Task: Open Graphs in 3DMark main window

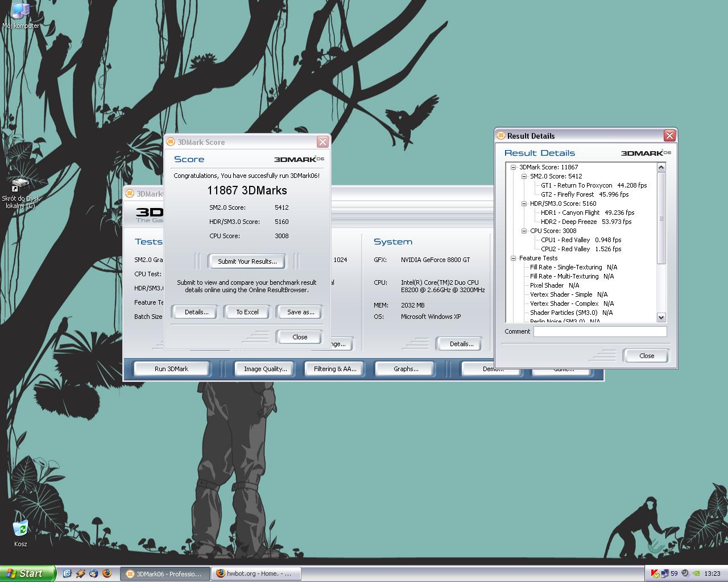Action: click(x=406, y=369)
